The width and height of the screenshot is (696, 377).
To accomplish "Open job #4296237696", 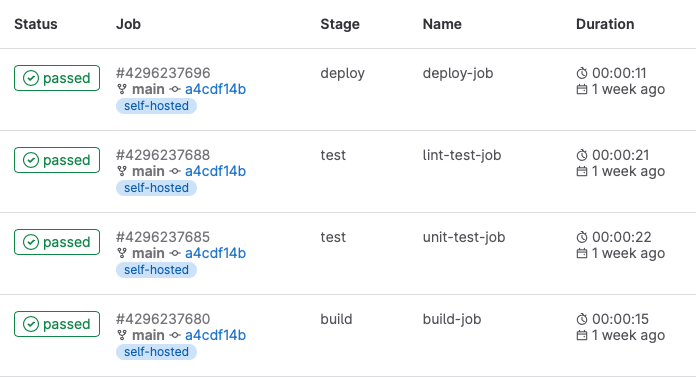I will tap(163, 73).
